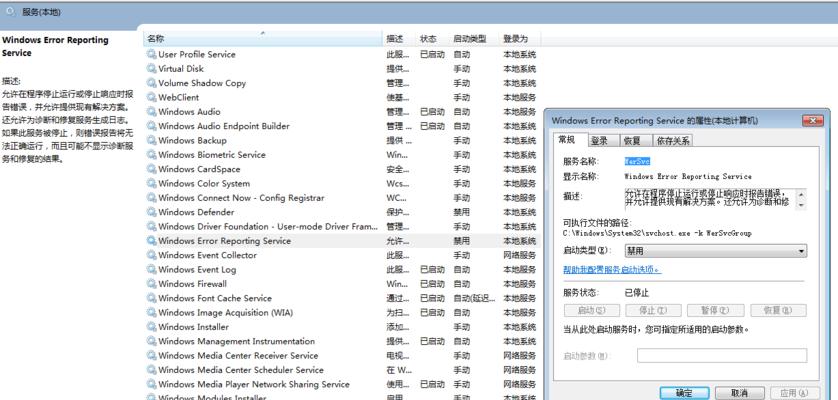Click the Windows Event Log icon

coord(152,270)
